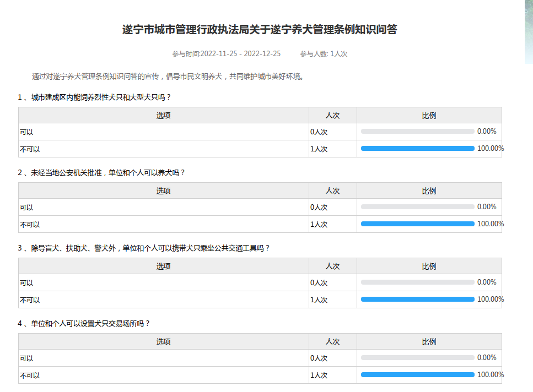Select the 比例 header in question 3 table
The image size is (533, 392).
click(429, 266)
